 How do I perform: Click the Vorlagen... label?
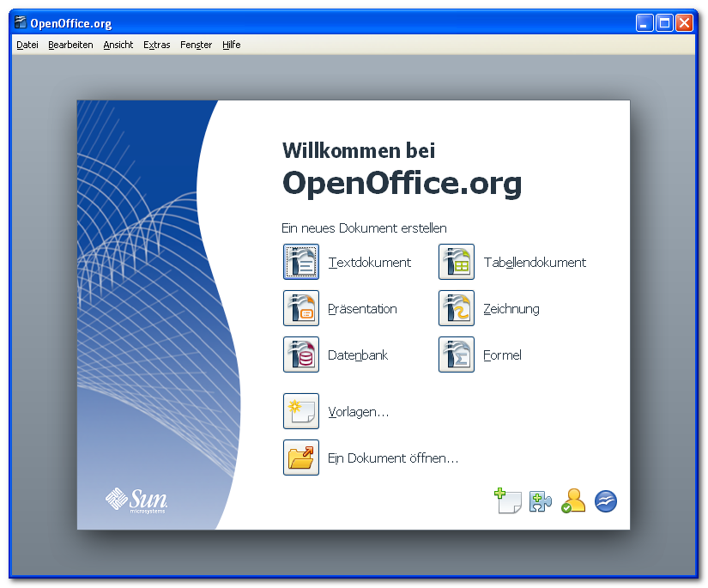[358, 412]
